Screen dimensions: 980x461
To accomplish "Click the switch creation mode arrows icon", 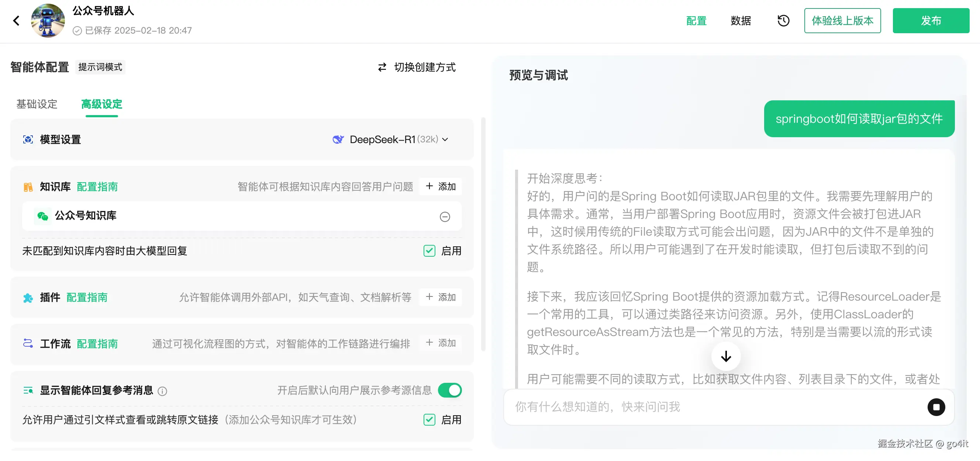I will coord(382,67).
